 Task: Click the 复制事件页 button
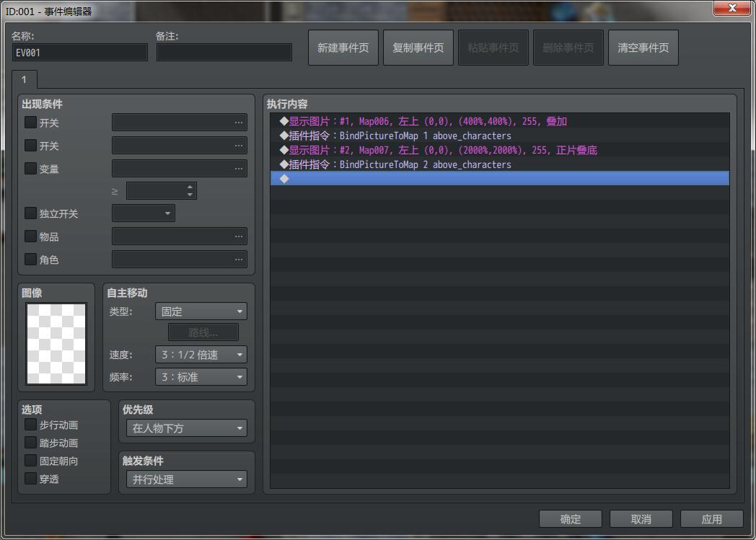coord(418,48)
